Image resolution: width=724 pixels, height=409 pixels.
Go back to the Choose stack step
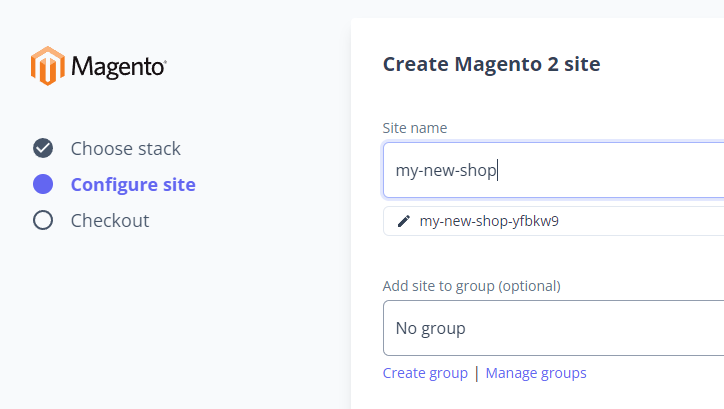click(126, 149)
